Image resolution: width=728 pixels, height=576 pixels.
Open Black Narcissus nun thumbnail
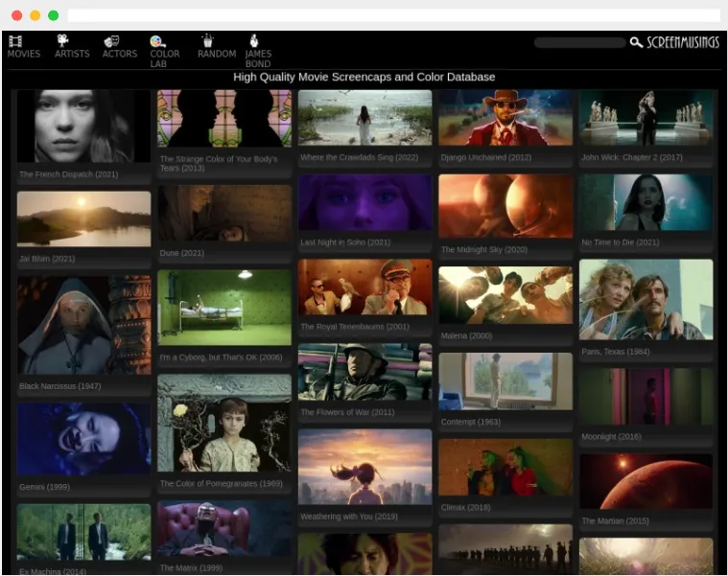pos(84,326)
